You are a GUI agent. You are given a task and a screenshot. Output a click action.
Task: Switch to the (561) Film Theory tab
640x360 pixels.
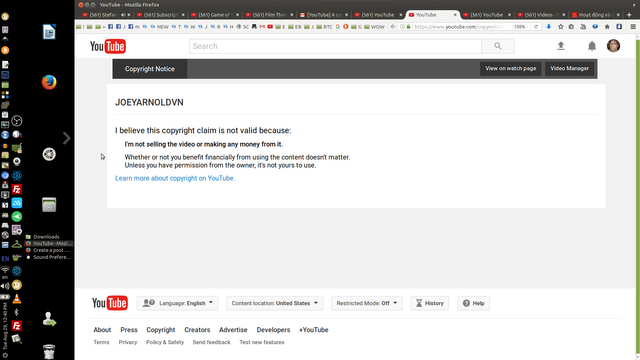tap(269, 15)
